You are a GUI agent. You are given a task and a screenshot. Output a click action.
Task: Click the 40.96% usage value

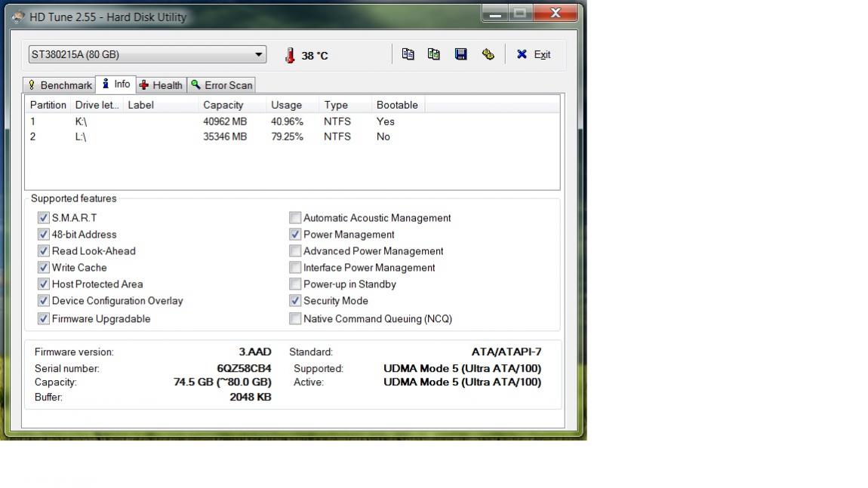287,121
